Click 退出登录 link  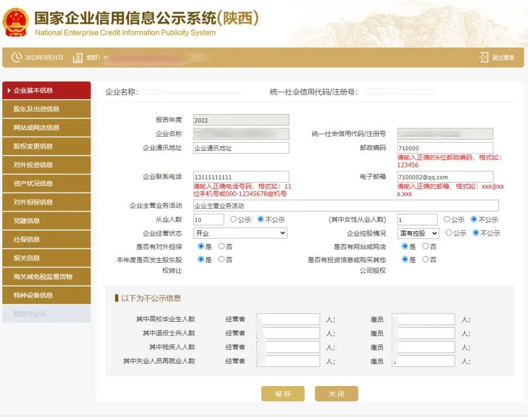(503, 58)
